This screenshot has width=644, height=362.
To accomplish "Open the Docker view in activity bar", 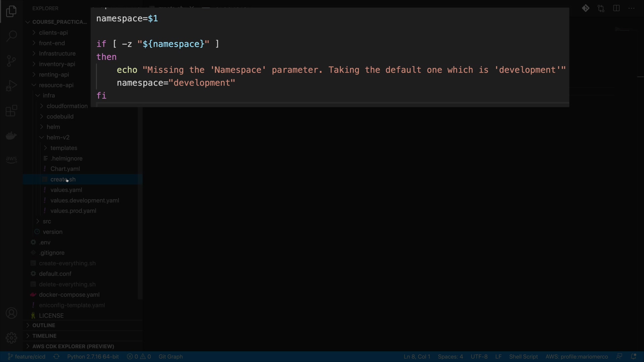I will coord(11,135).
